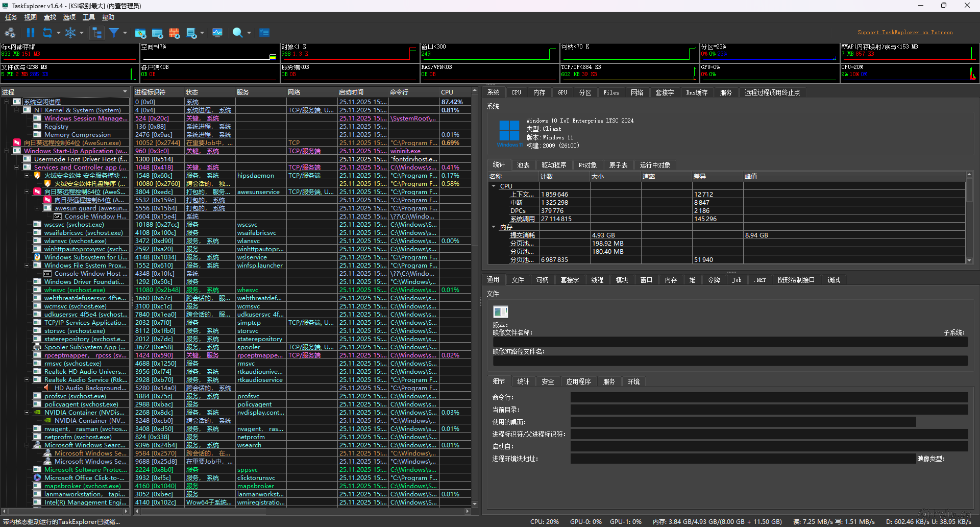Click the firewall brick wall view icon

175,33
